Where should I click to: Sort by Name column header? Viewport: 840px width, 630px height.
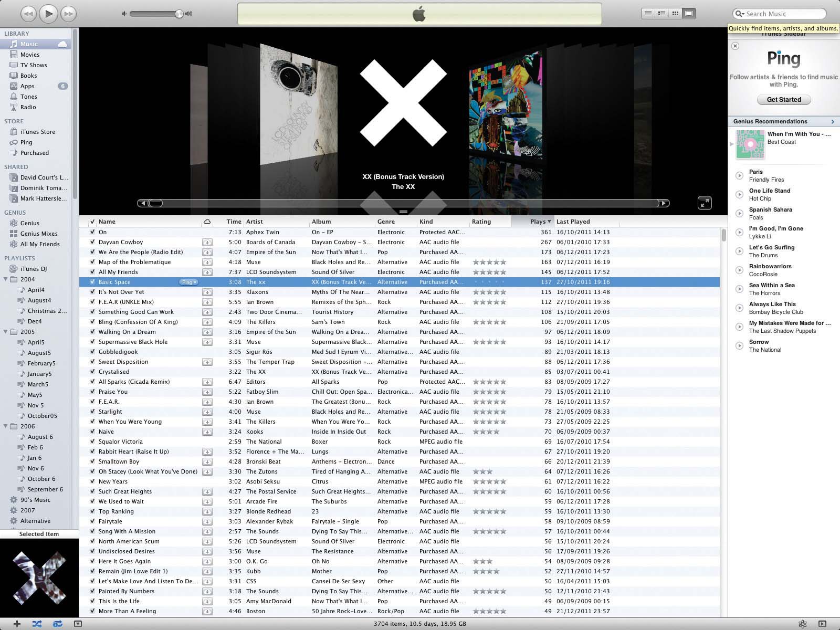point(149,222)
